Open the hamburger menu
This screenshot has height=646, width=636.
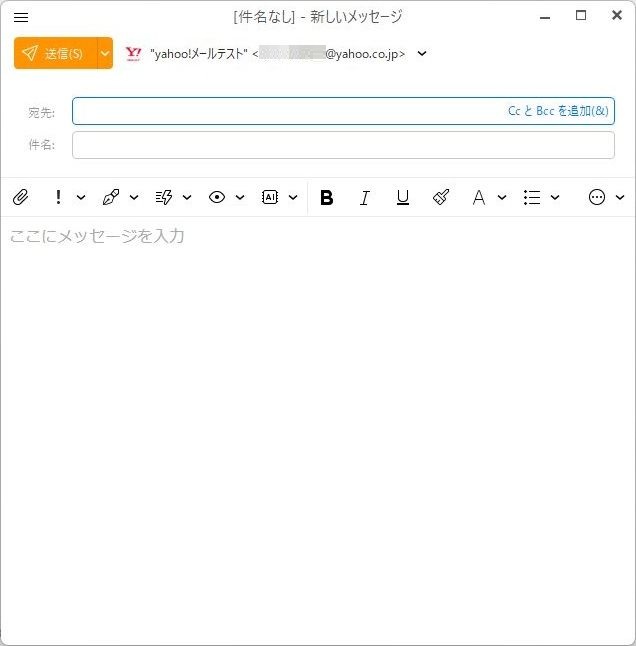21,17
